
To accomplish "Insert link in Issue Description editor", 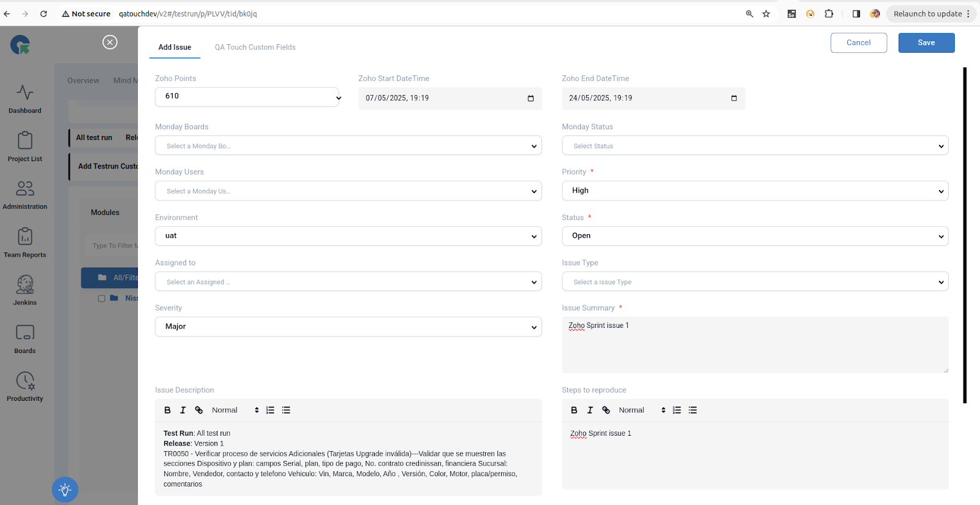I will pyautogui.click(x=199, y=410).
